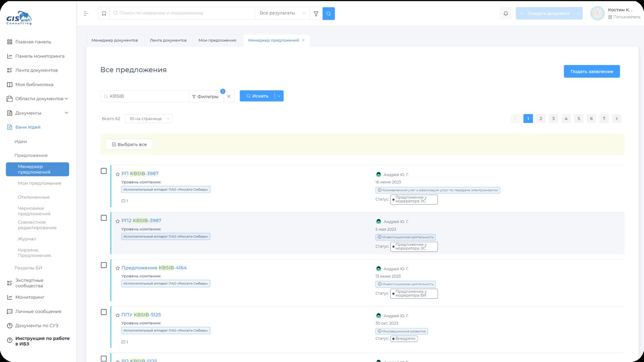Go to next page arrow in pagination
The height and width of the screenshot is (362, 644).
pos(617,118)
